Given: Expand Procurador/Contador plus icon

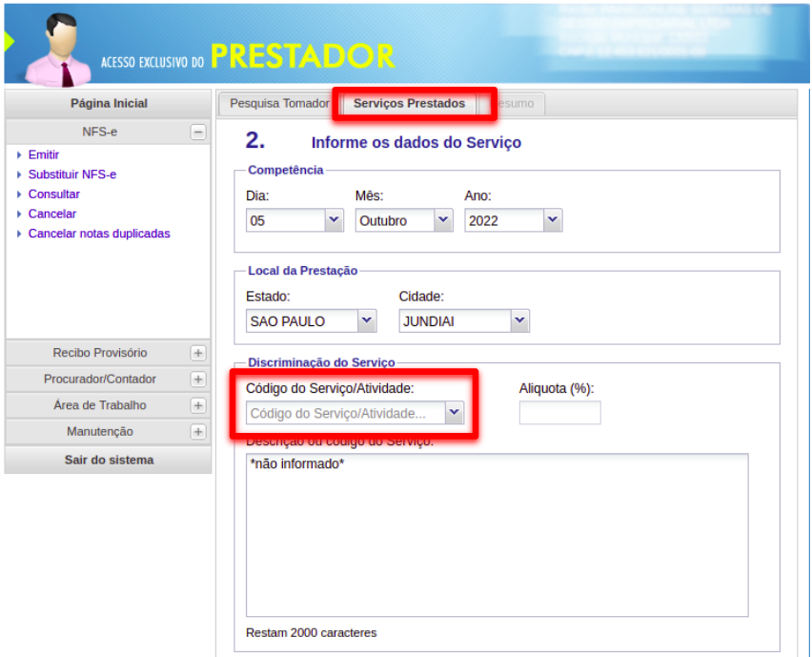Looking at the screenshot, I should coord(197,380).
